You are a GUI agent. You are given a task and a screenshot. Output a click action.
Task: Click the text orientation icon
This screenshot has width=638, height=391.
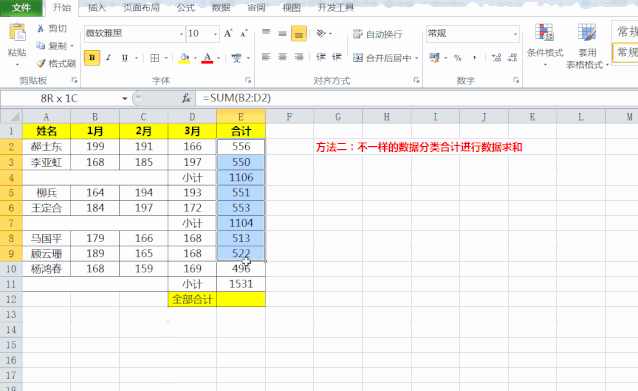[x=321, y=33]
